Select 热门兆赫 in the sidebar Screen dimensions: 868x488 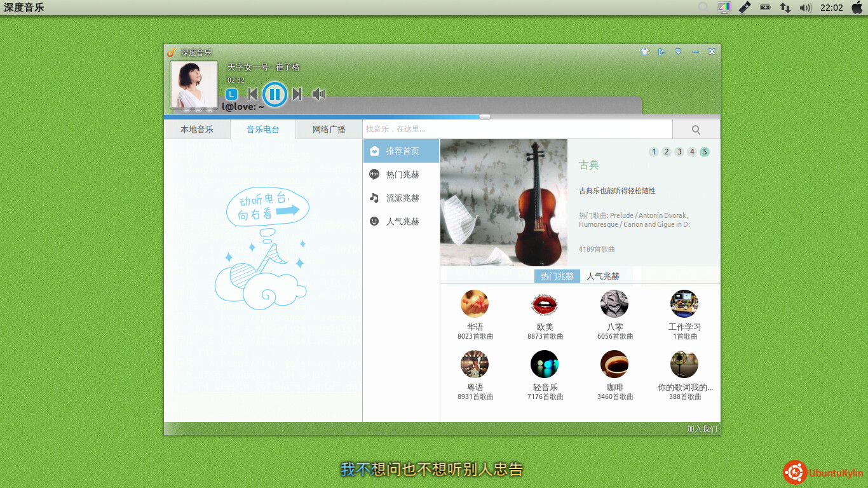tap(402, 175)
